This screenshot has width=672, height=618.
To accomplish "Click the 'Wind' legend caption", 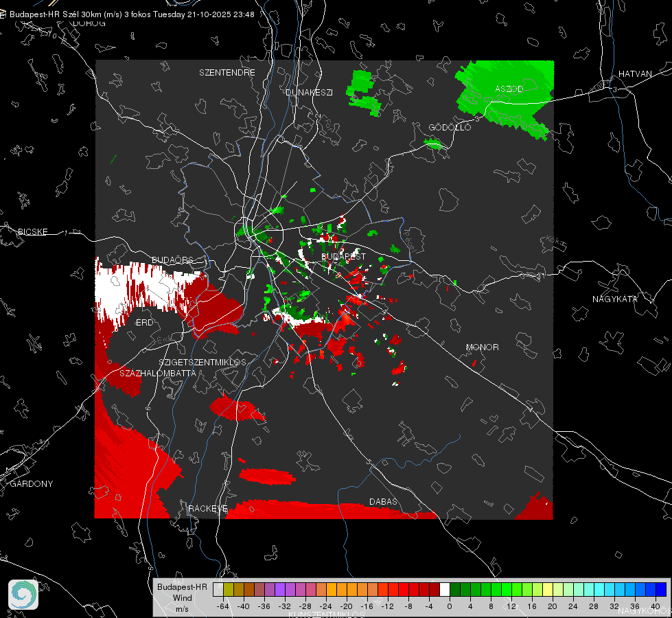I will (182, 597).
